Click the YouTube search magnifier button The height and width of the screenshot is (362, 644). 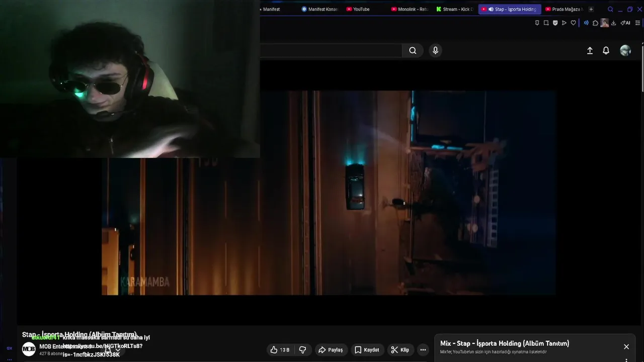coord(413,50)
